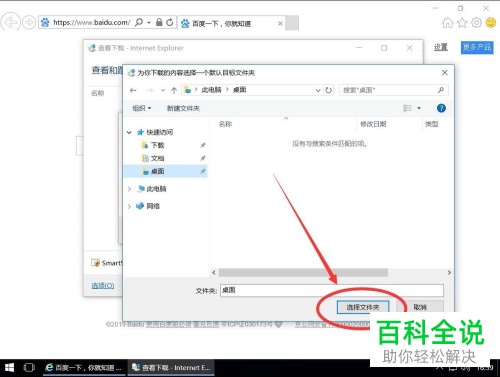The image size is (500, 377).
Task: Open a new blank tab
Action: coord(292,23)
